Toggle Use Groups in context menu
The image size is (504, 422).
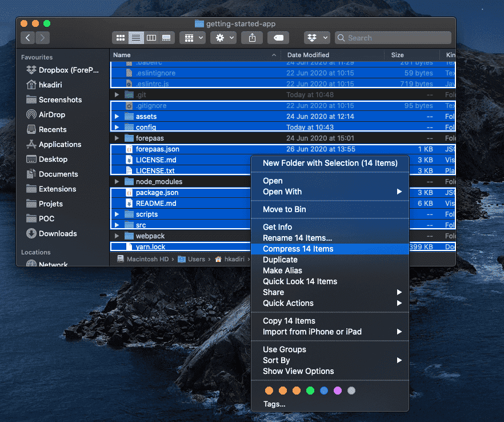[x=330, y=349]
